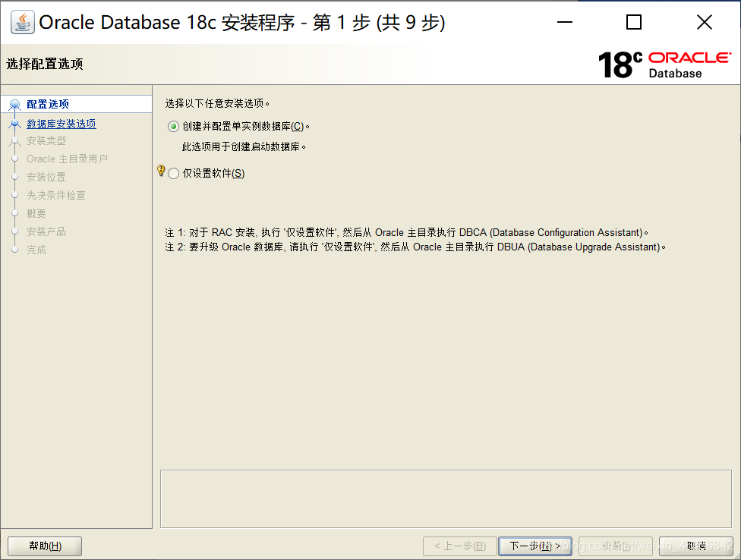Click the 'Oracle 主目录用户' step in the sidebar
This screenshot has width=741, height=560.
pyautogui.click(x=67, y=159)
